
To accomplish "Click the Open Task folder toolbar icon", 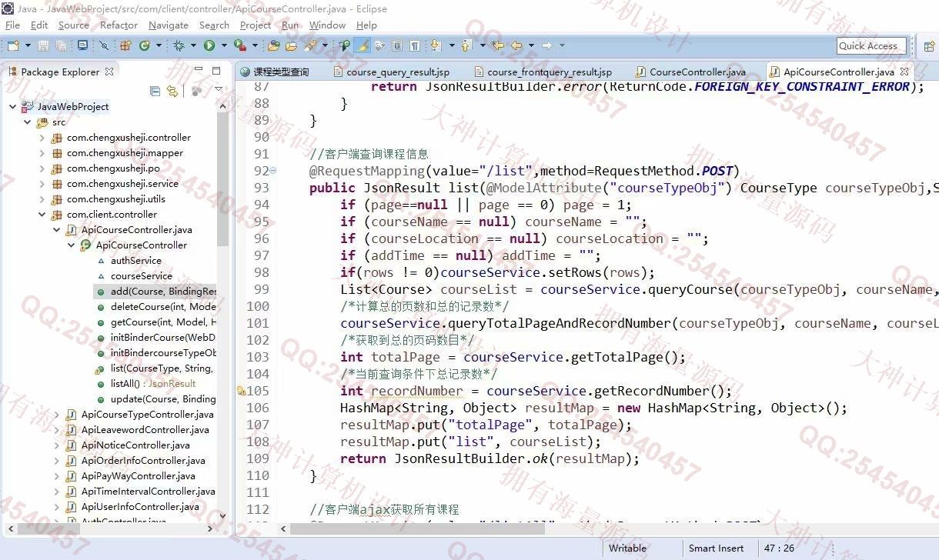I will [291, 46].
